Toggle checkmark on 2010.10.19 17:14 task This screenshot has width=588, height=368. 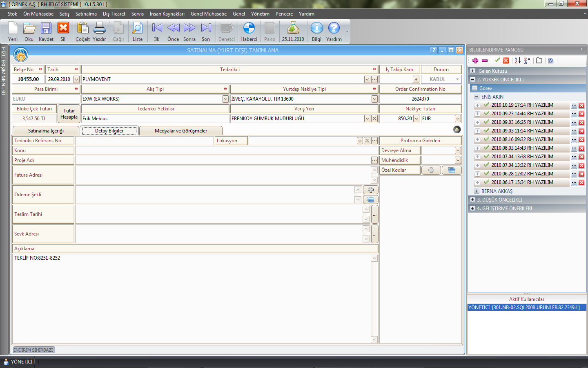[x=487, y=105]
